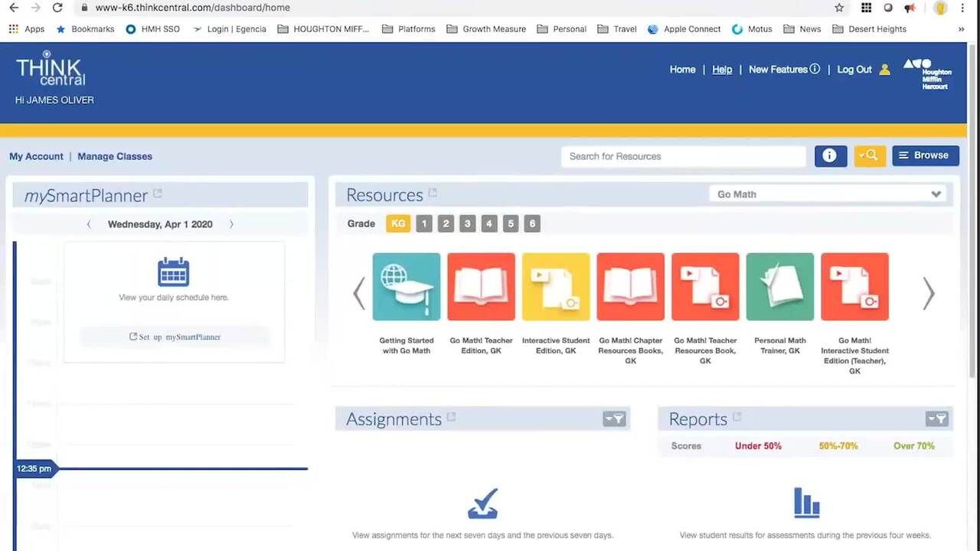Click the yellow search magnifier button

point(870,155)
